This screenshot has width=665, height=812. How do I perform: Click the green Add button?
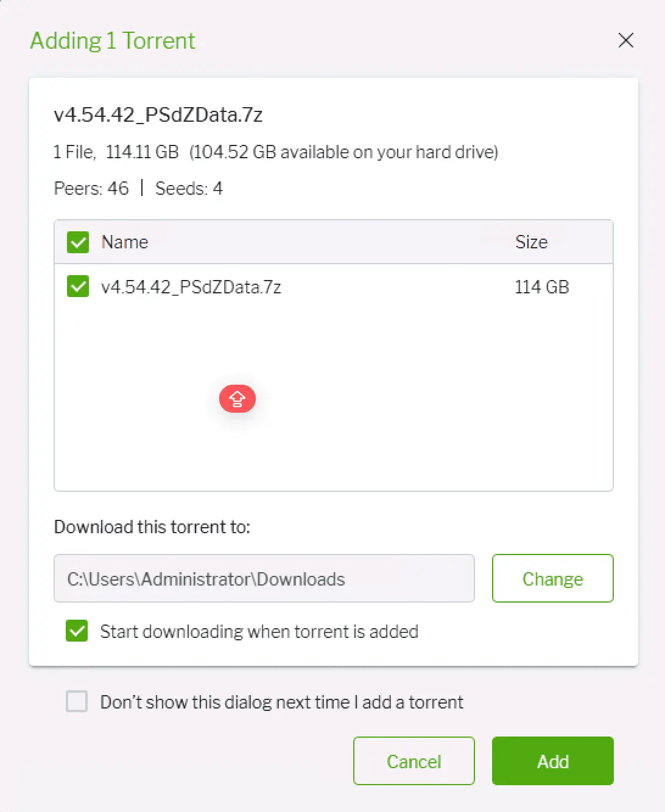point(552,761)
